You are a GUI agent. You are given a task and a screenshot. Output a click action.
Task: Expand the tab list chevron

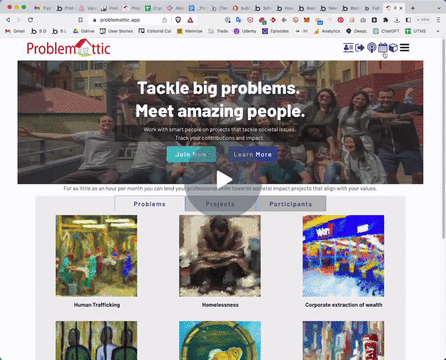coord(439,8)
